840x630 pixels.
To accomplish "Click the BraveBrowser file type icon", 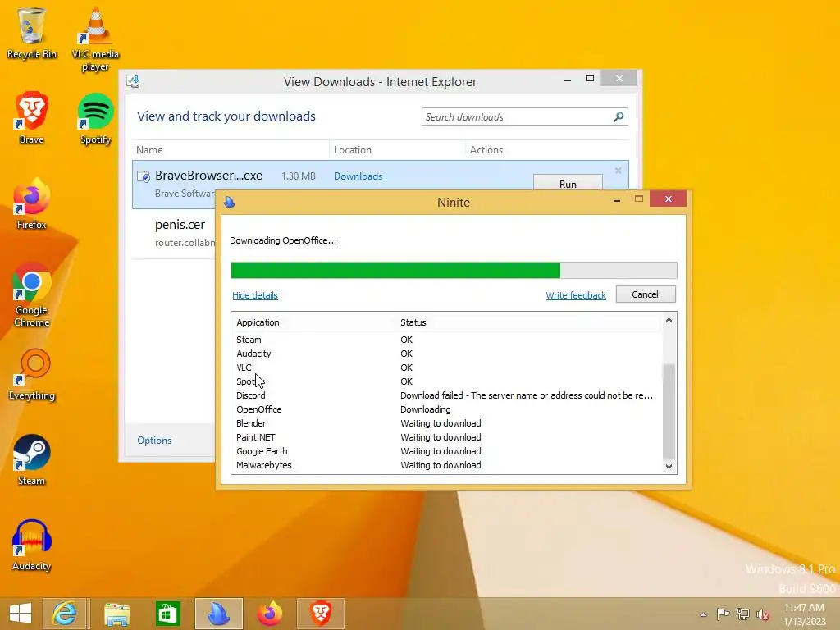I will [143, 176].
